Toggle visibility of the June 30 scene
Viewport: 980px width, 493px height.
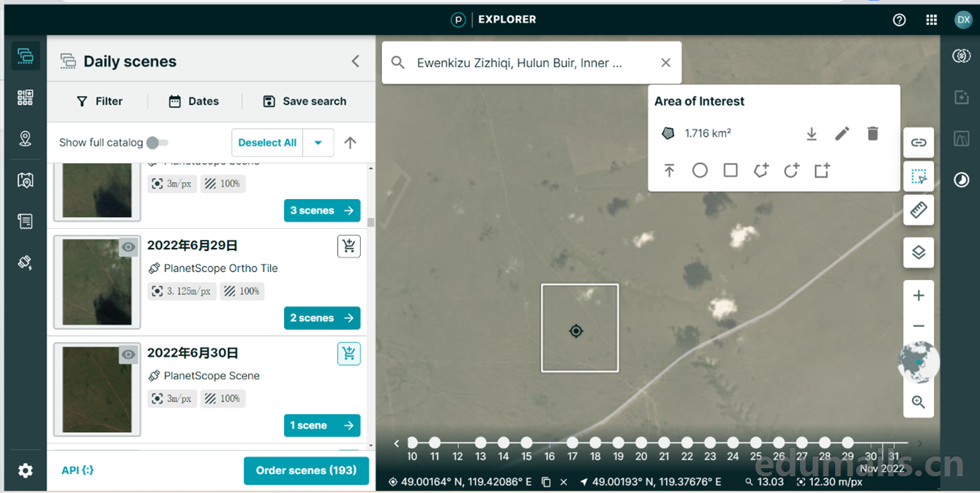click(129, 355)
